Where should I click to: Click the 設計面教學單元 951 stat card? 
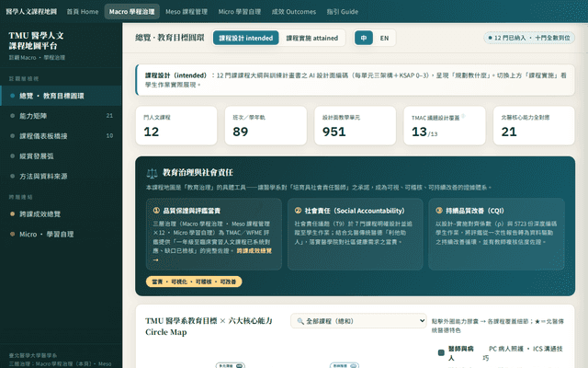356,125
